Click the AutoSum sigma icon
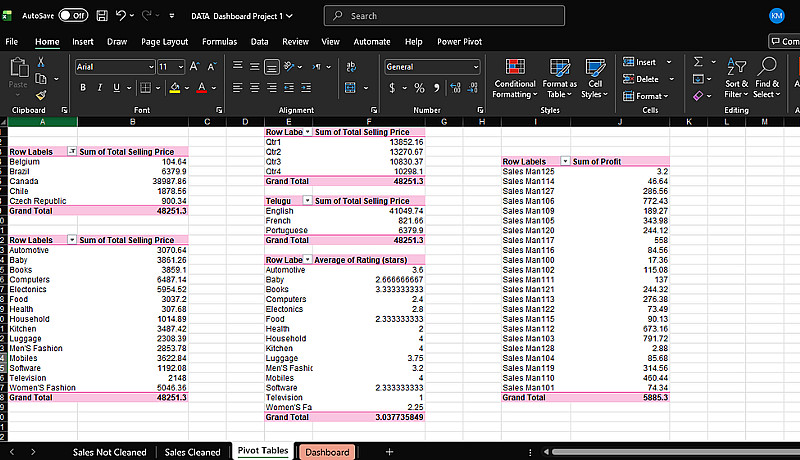 (x=698, y=62)
